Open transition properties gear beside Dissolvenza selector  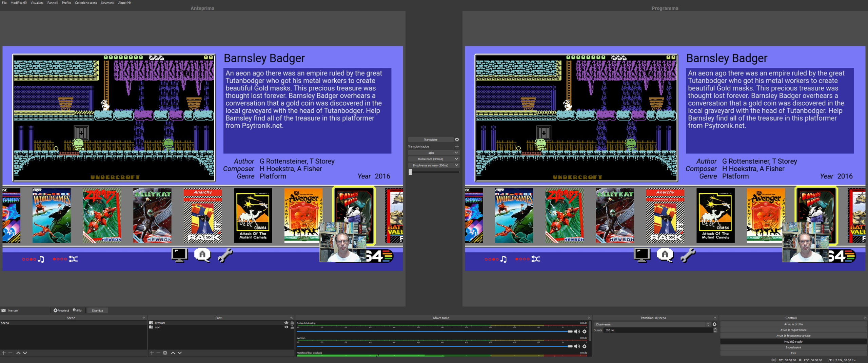(x=714, y=324)
